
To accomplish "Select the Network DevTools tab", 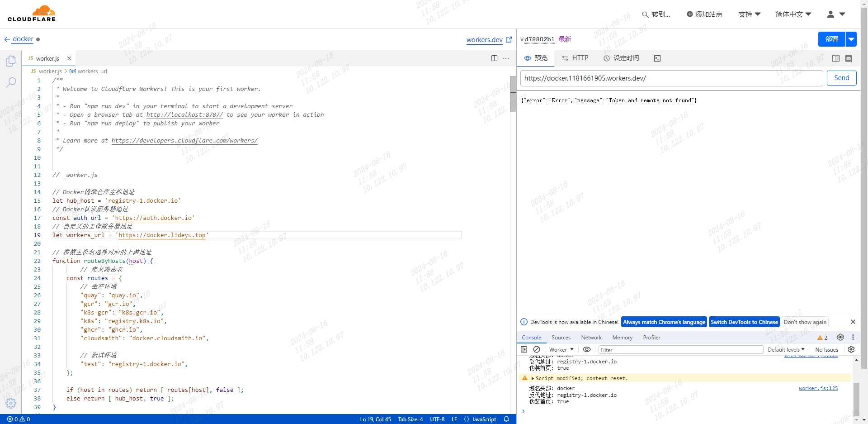I will [591, 338].
